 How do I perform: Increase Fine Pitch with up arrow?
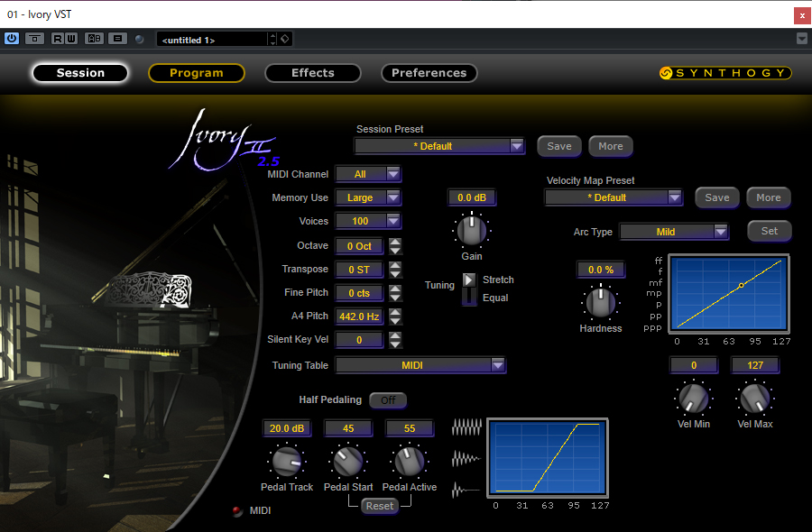point(395,289)
